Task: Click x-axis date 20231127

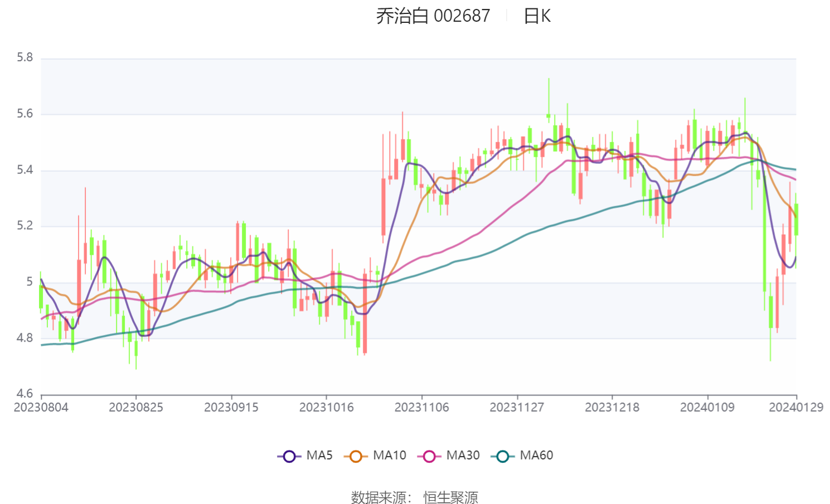Action: click(517, 408)
